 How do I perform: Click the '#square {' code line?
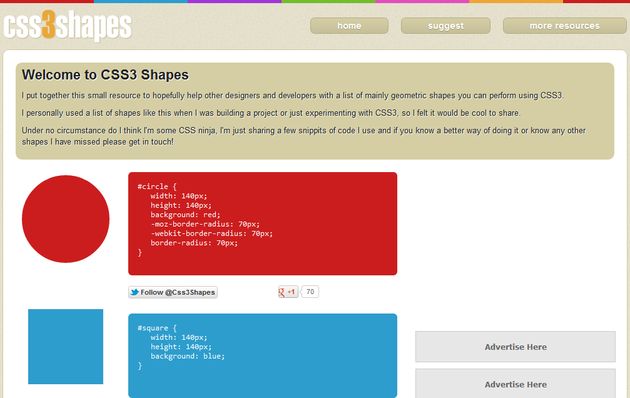(x=157, y=328)
